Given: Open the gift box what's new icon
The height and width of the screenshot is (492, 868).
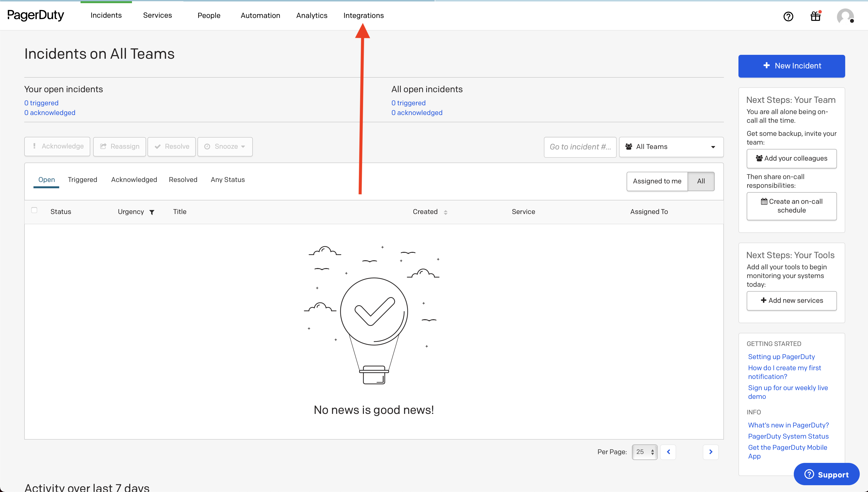Looking at the screenshot, I should pos(816,16).
